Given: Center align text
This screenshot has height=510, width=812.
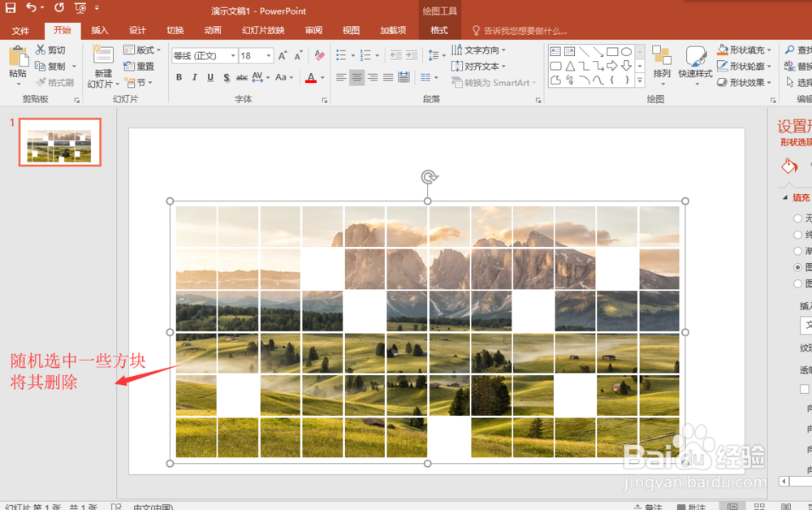Looking at the screenshot, I should click(356, 78).
